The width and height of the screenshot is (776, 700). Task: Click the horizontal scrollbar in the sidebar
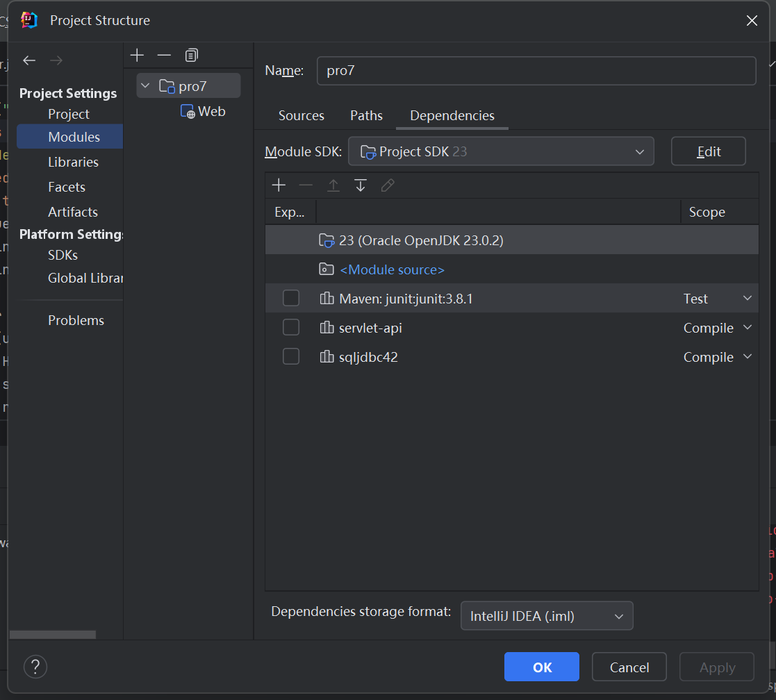pos(53,635)
